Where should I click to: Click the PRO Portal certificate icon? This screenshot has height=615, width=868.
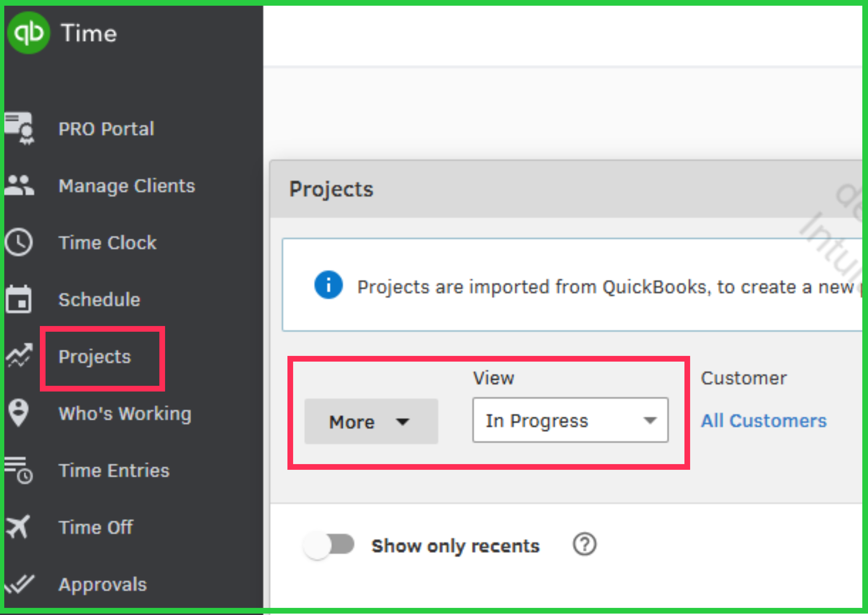pos(20,128)
